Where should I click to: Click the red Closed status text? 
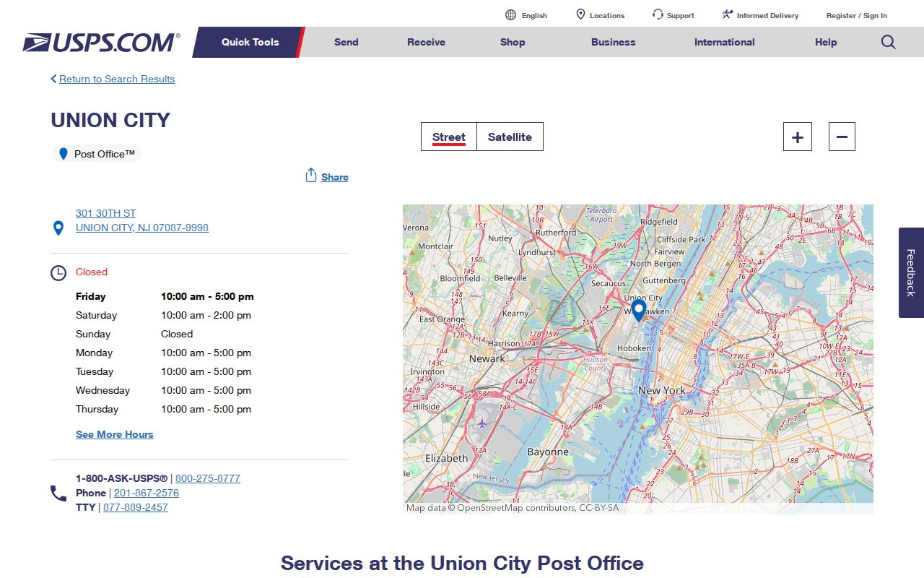coord(92,272)
